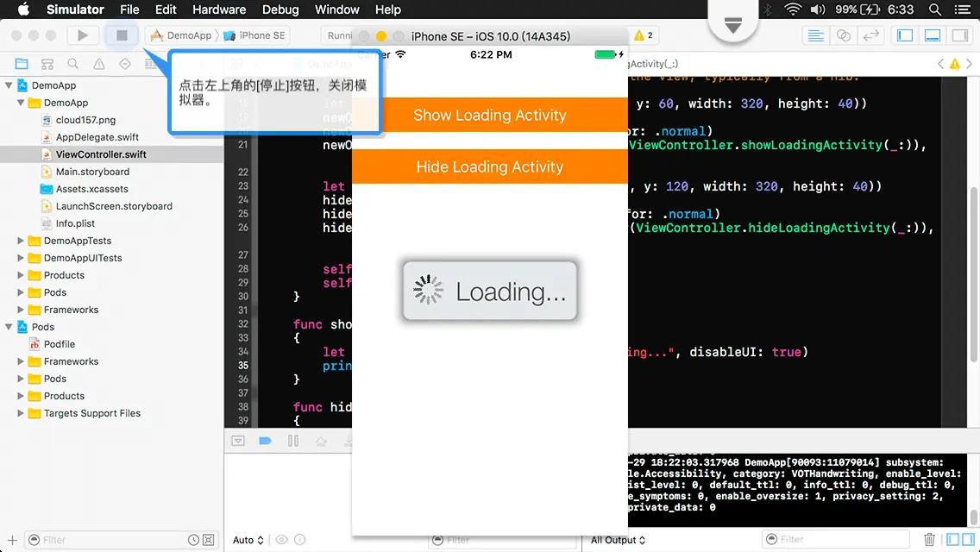Open the Podfile
Screen dimensions: 980x552
pyautogui.click(x=60, y=344)
